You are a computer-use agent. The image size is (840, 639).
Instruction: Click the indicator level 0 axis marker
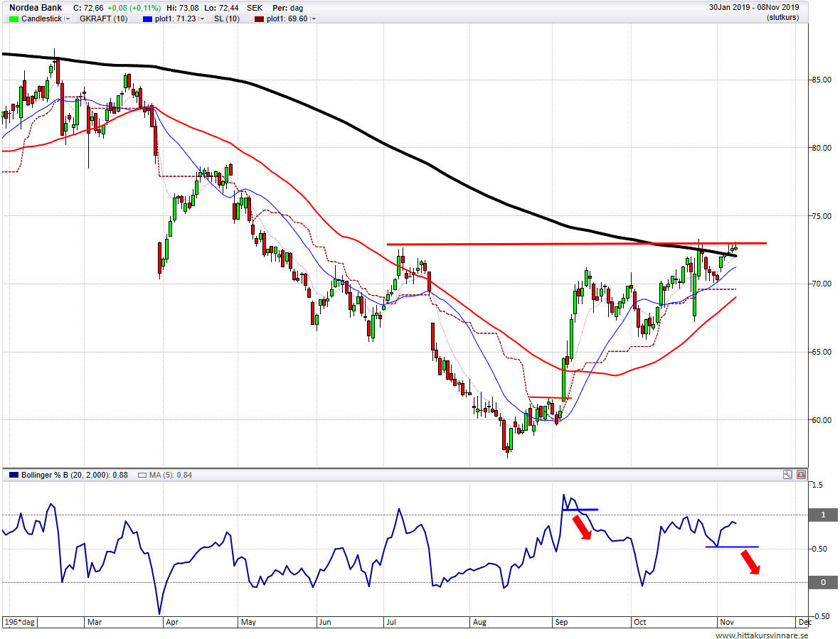[824, 582]
